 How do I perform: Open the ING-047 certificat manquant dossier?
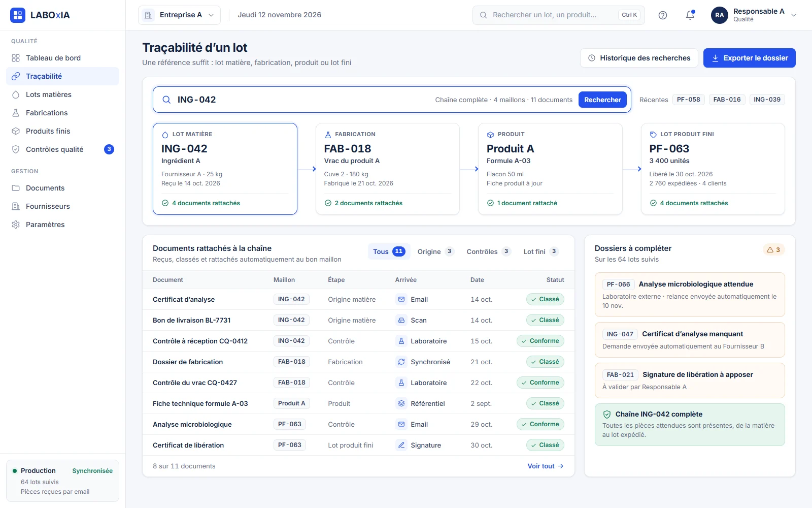tap(690, 340)
